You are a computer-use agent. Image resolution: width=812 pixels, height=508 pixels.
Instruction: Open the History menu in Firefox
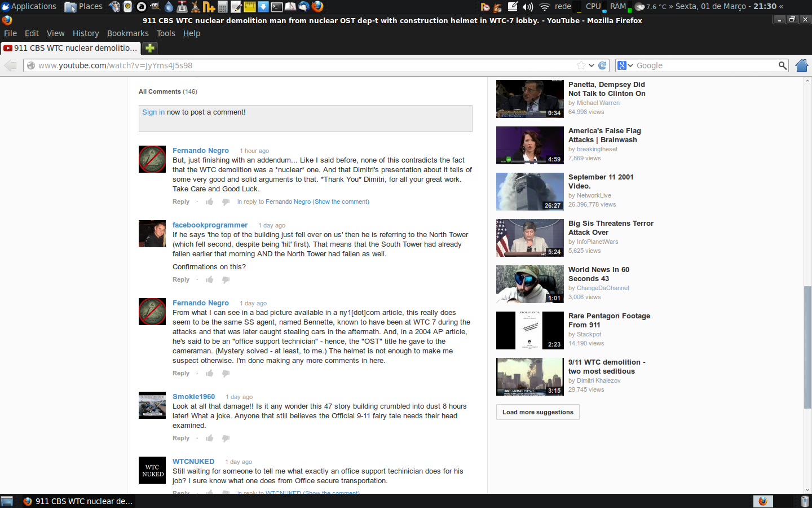pyautogui.click(x=86, y=33)
